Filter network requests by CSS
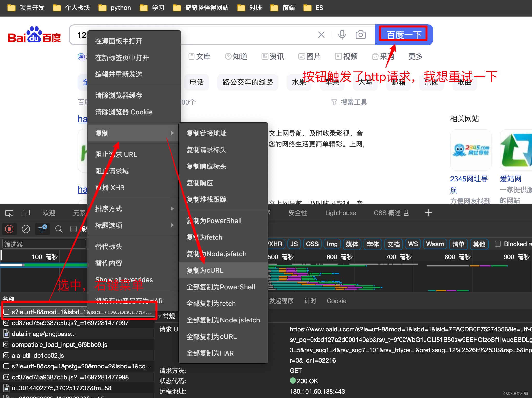The width and height of the screenshot is (532, 398). click(x=312, y=244)
